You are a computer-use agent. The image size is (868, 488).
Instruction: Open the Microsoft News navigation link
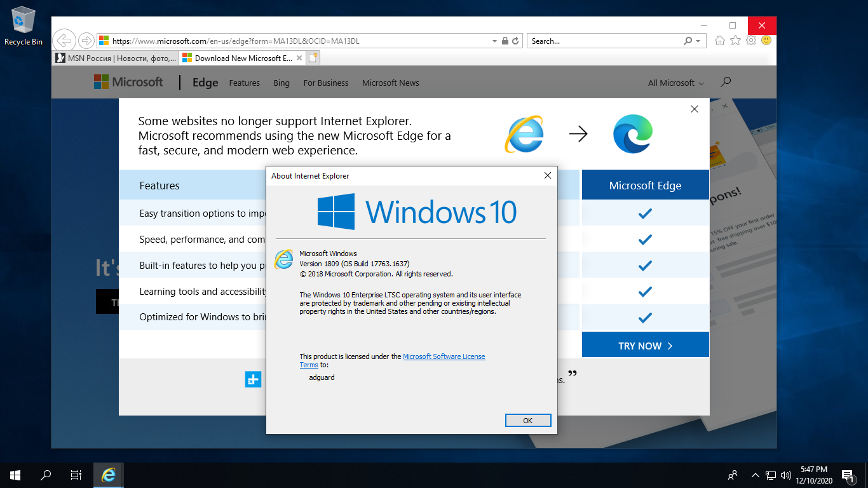coord(391,83)
